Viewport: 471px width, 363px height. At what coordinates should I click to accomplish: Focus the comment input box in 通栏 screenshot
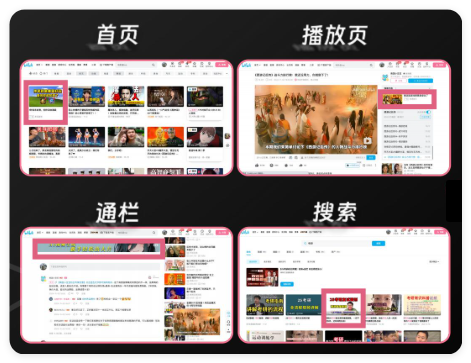(104, 267)
